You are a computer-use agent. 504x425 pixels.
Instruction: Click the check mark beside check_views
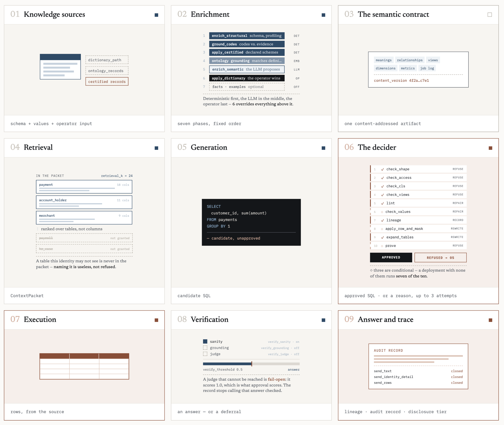pyautogui.click(x=382, y=195)
